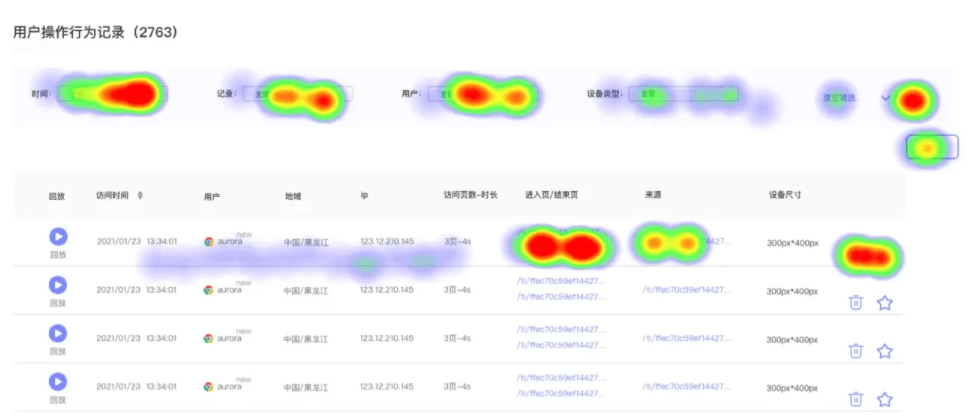This screenshot has height=416, width=967.
Task: Delete the fourth record using its trash icon
Action: pos(855,399)
